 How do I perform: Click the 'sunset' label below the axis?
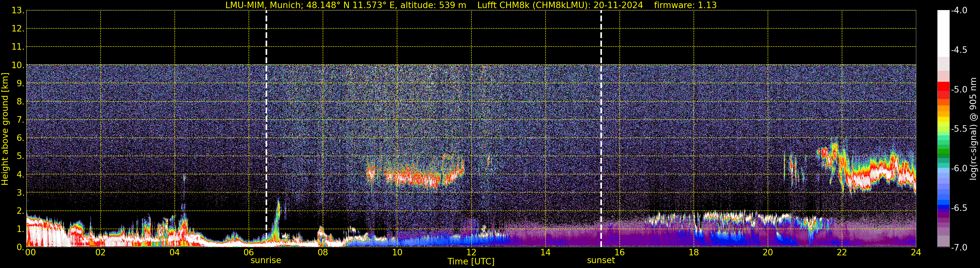[601, 261]
